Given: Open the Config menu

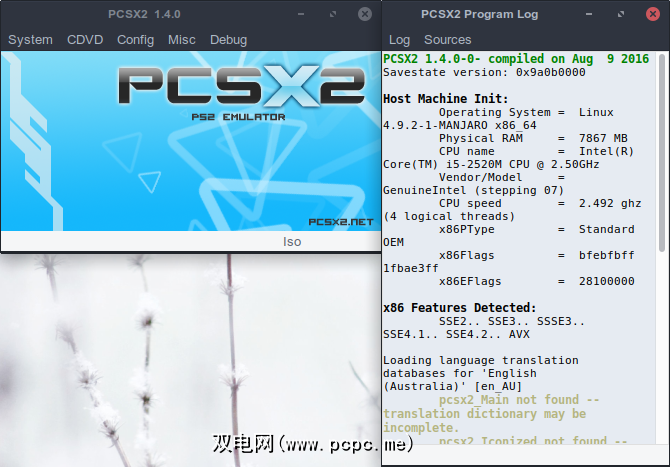Looking at the screenshot, I should (135, 40).
